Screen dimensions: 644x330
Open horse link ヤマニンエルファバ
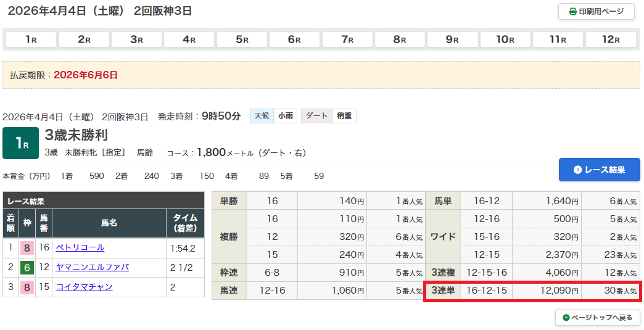click(92, 267)
